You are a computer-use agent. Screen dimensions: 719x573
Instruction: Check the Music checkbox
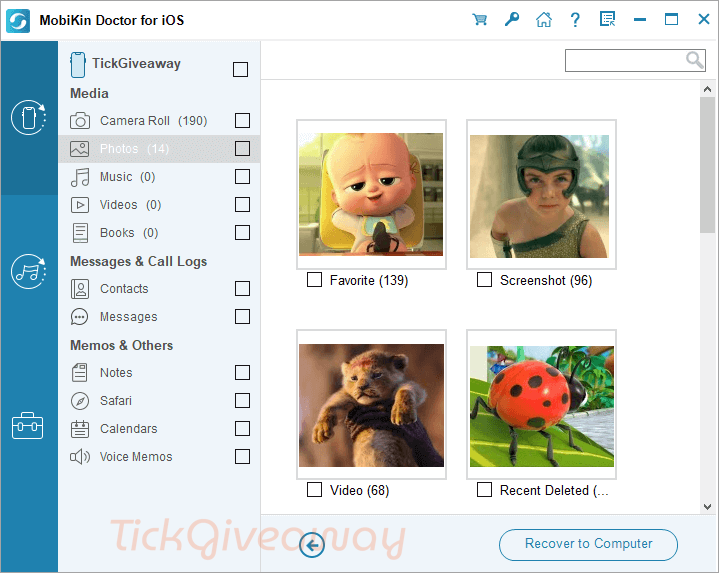242,176
